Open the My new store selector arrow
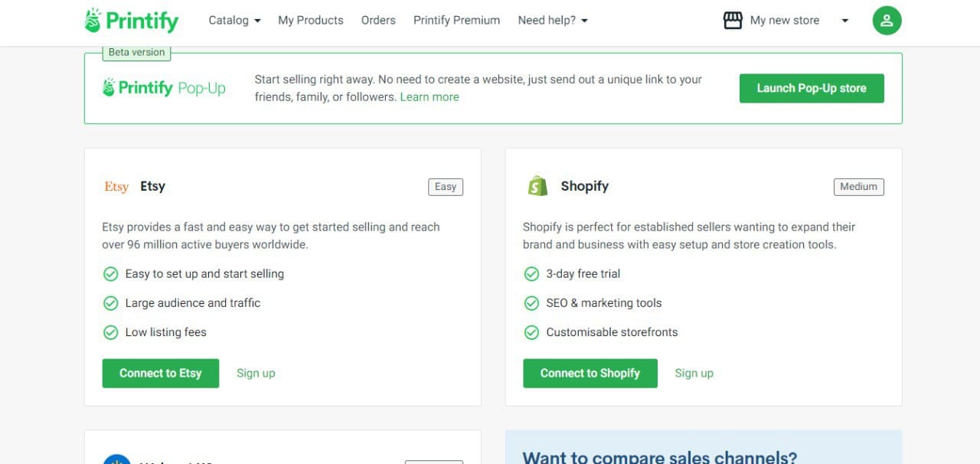980x464 pixels. (844, 21)
